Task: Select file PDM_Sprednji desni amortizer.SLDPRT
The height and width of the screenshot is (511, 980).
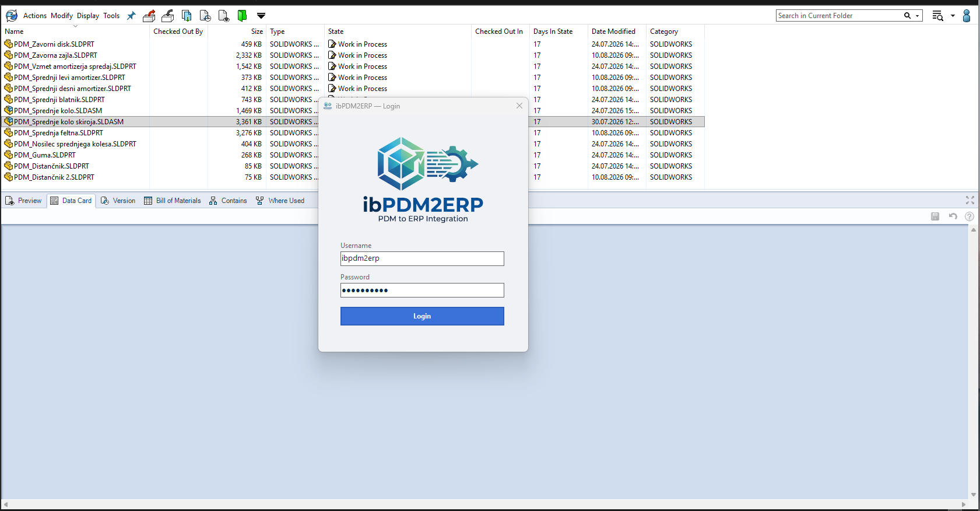Action: tap(72, 89)
